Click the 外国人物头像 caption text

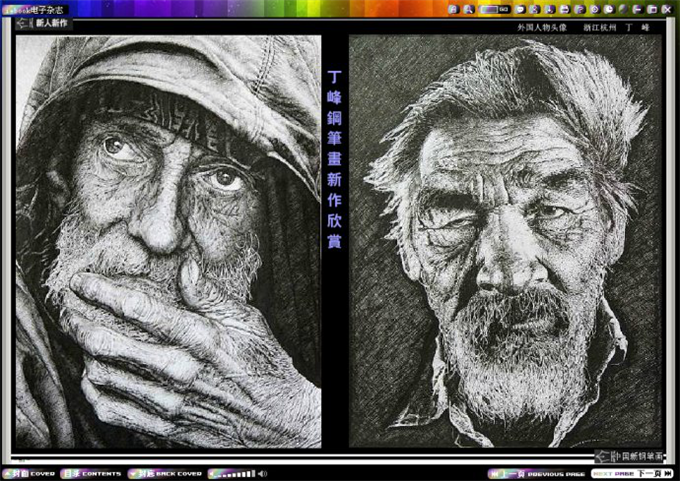coord(542,27)
